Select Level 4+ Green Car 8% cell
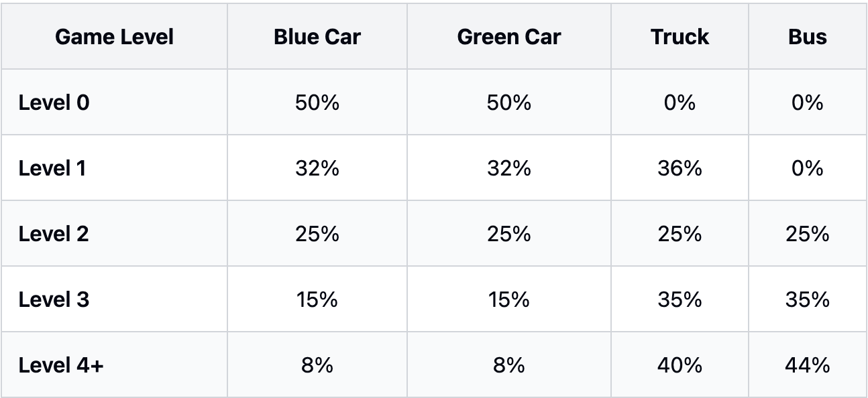This screenshot has width=868, height=398. [x=508, y=365]
